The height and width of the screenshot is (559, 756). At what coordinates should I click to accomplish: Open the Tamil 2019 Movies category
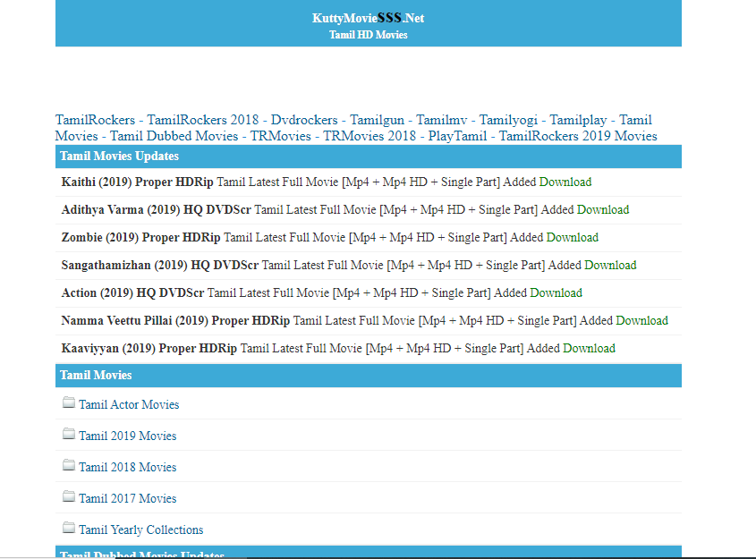127,436
